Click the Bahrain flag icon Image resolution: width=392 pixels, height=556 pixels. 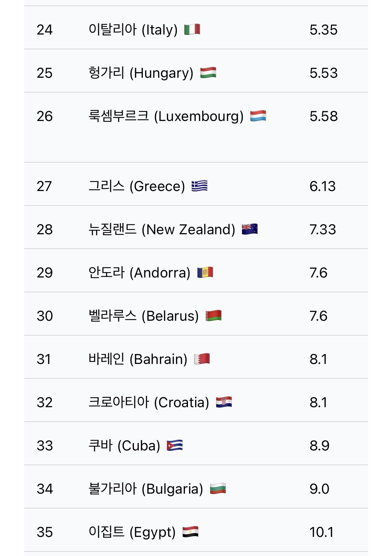coord(202,359)
